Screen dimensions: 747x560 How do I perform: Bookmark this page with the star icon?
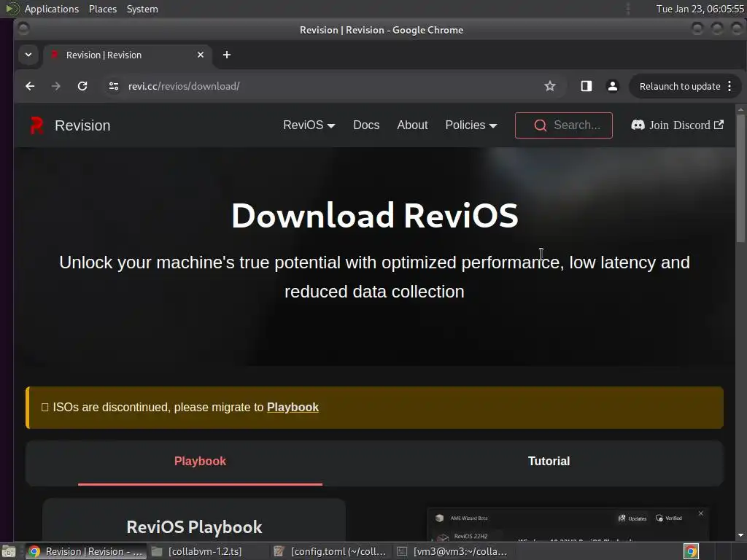[550, 86]
